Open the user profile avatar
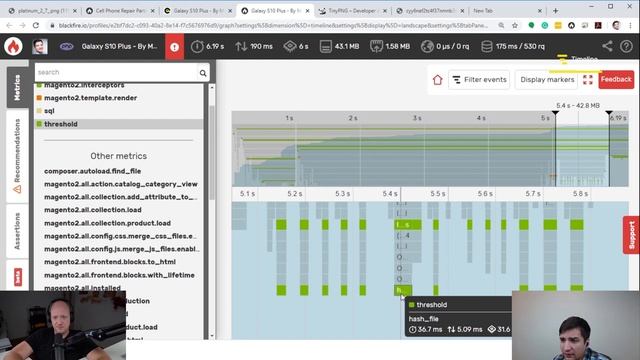The height and width of the screenshot is (360, 640). pyautogui.click(x=40, y=47)
